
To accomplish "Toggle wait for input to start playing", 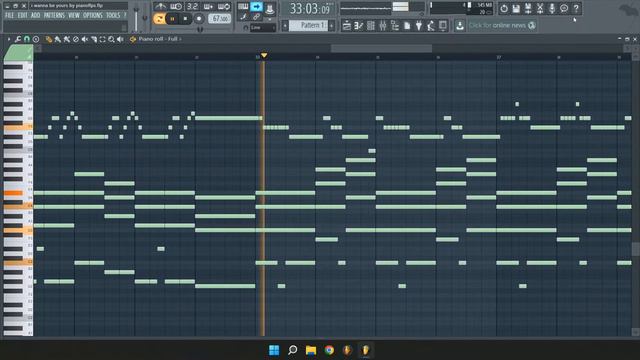I will click(x=176, y=7).
